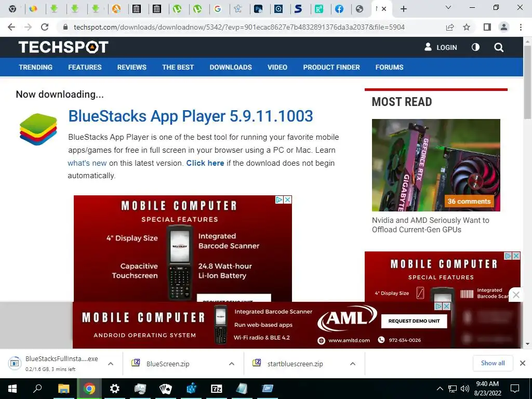This screenshot has width=532, height=399.
Task: Open the VIDEO section
Action: tap(277, 67)
